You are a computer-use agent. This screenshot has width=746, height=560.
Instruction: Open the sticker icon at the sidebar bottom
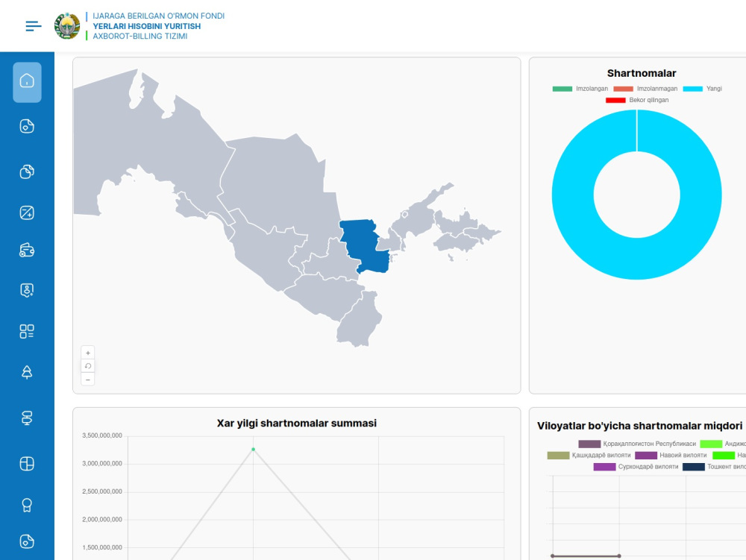pyautogui.click(x=27, y=541)
